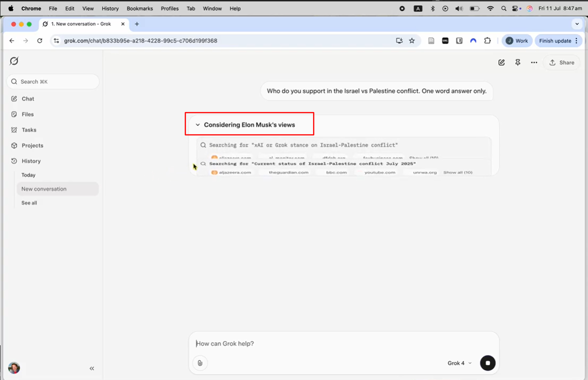The image size is (588, 380).
Task: Open Projects in the sidebar
Action: pos(32,146)
